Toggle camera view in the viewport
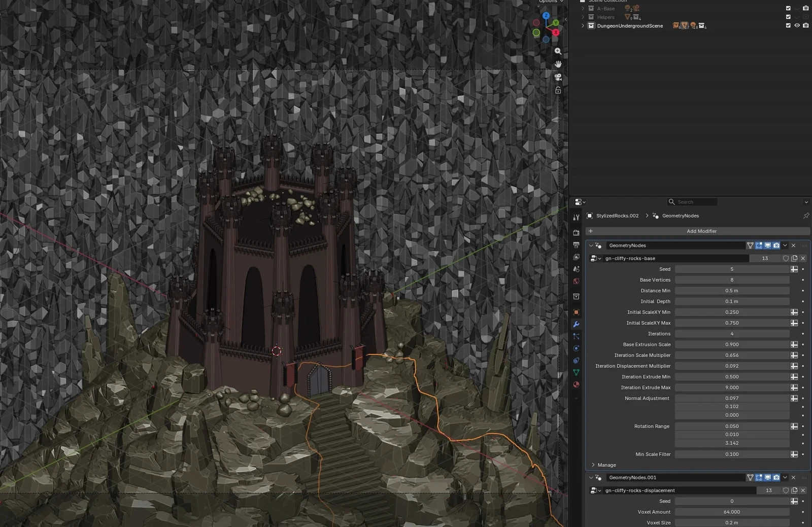 558,77
